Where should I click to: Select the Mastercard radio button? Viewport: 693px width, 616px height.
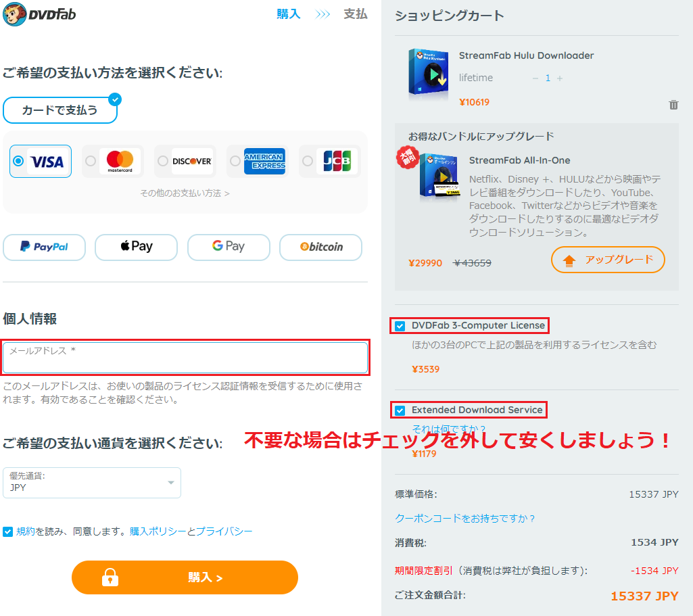point(91,162)
